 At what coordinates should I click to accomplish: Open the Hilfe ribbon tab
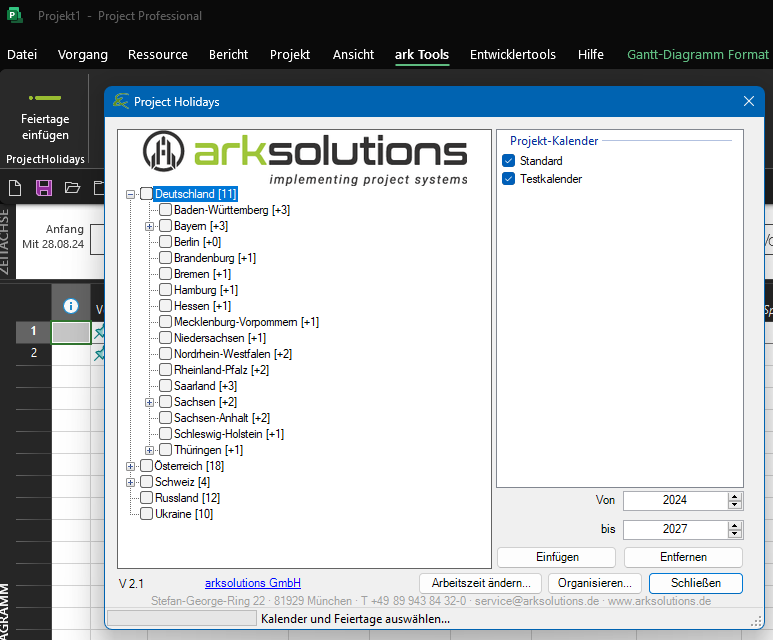(x=591, y=54)
